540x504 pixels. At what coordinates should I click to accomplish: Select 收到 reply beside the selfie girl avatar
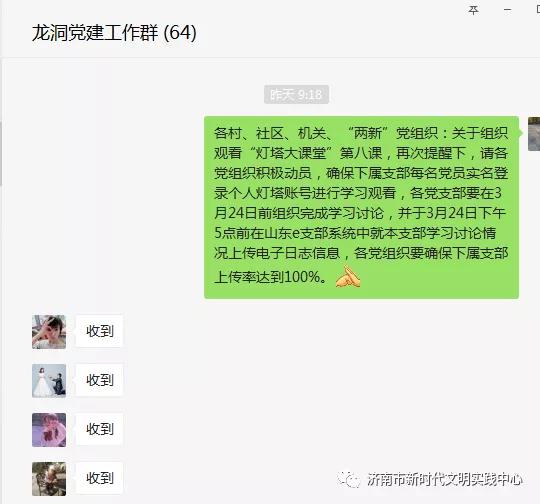point(100,331)
